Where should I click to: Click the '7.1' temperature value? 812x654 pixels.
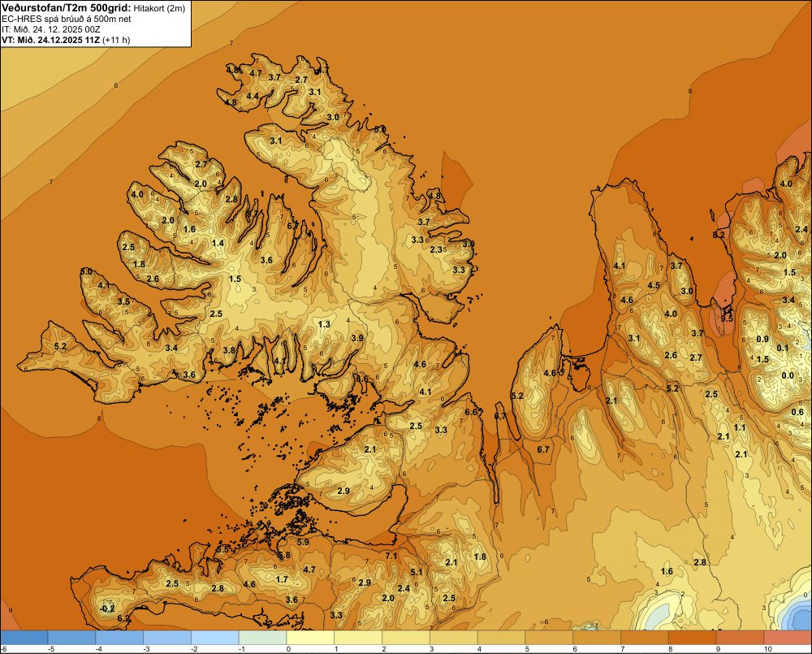pos(391,556)
